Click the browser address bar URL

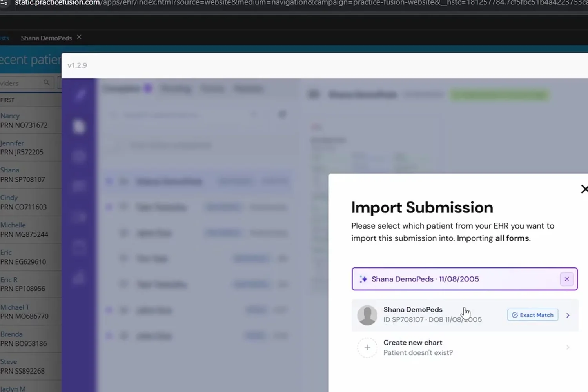coord(301,3)
